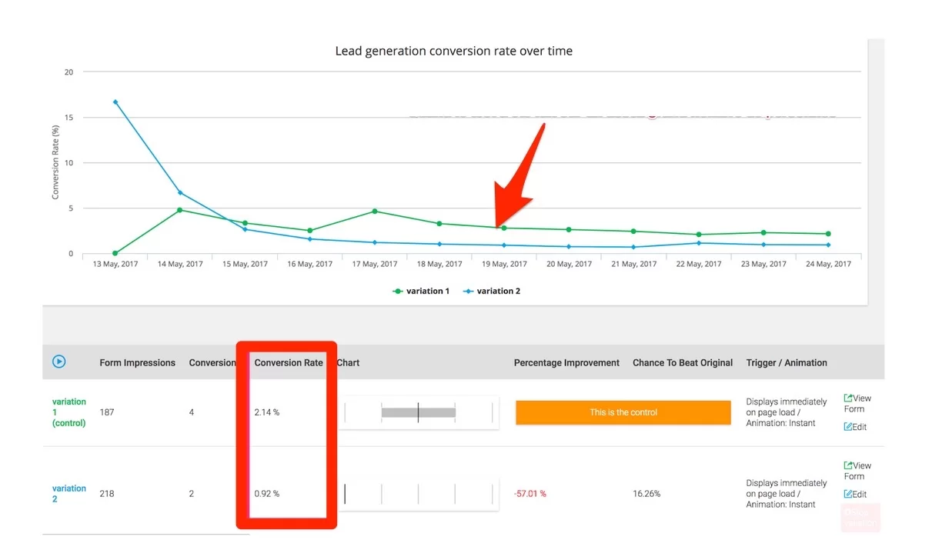Click the play icon in the table header

(58, 362)
